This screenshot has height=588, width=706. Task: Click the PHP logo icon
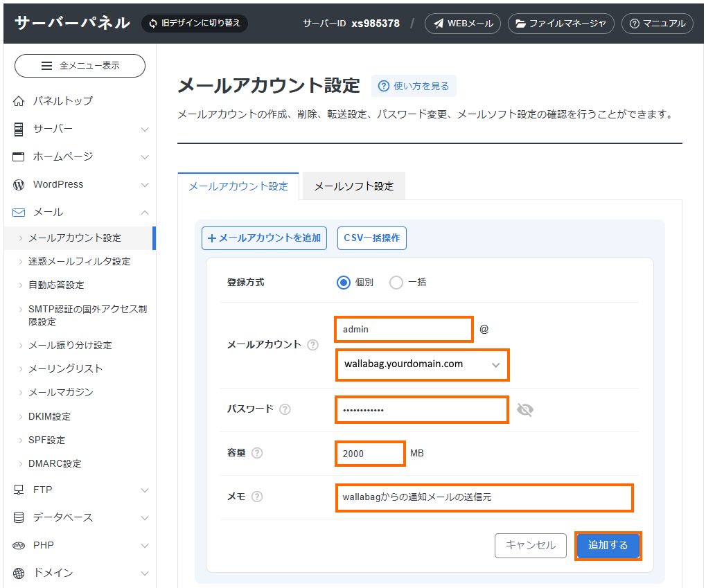[x=19, y=545]
